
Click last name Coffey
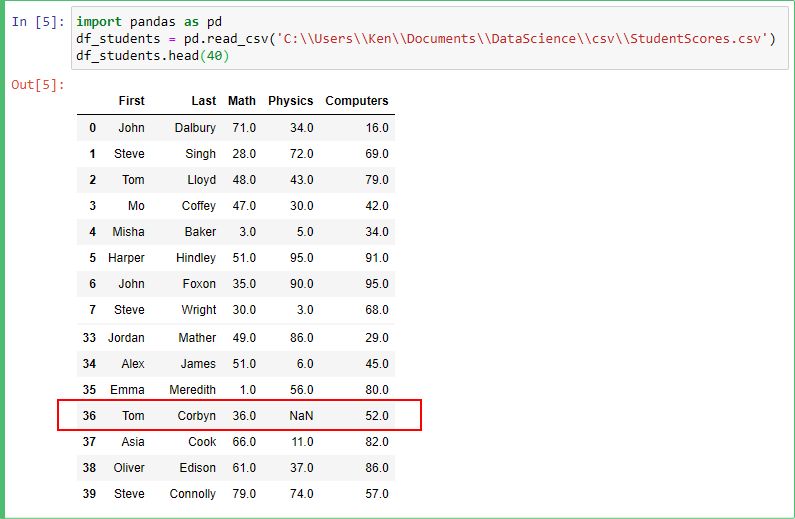tap(199, 206)
